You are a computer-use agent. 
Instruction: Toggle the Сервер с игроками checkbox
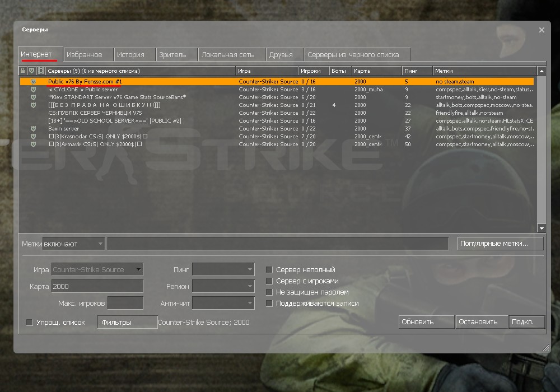(269, 281)
